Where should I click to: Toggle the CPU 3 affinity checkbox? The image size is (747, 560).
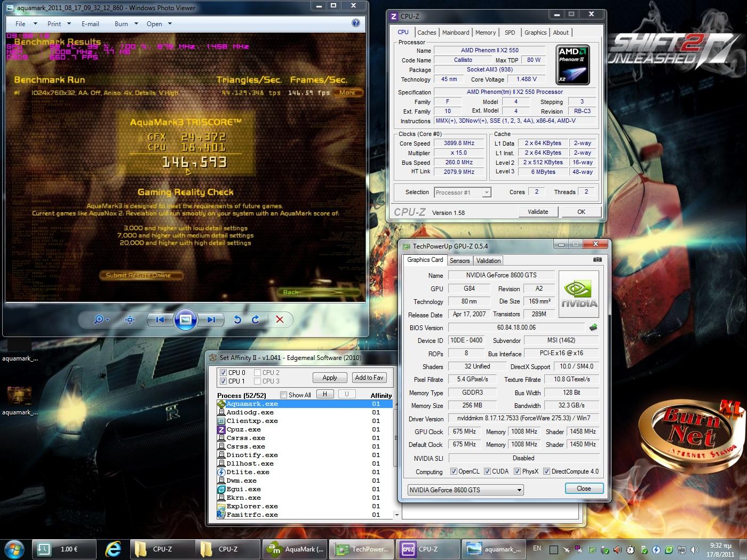[x=258, y=381]
